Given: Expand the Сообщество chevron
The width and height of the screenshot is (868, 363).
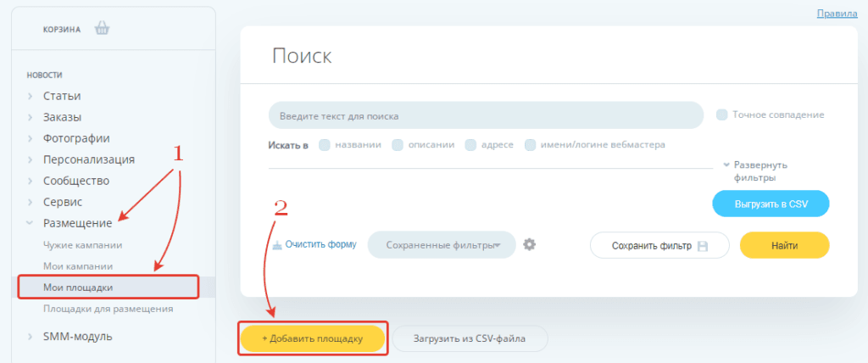Looking at the screenshot, I should point(30,181).
